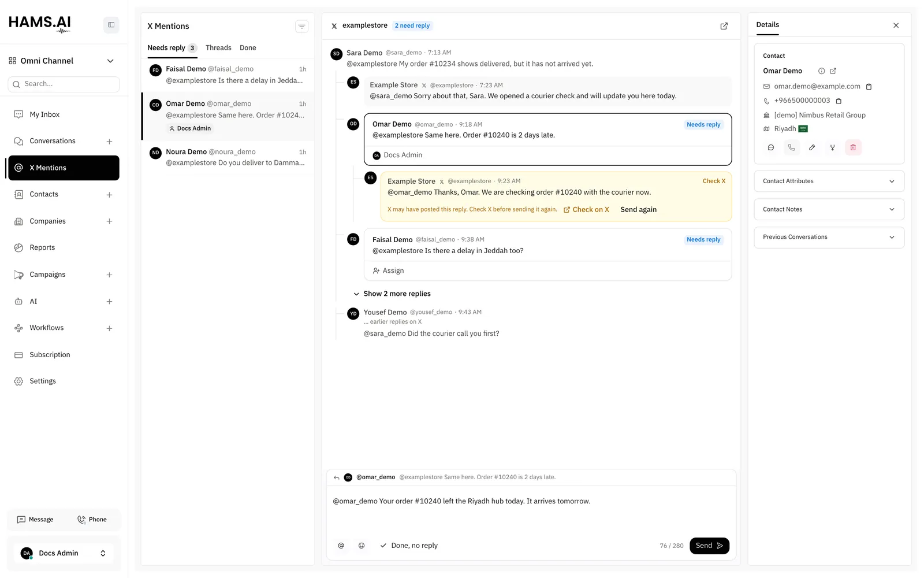Expand Previous Conversations section

(829, 237)
